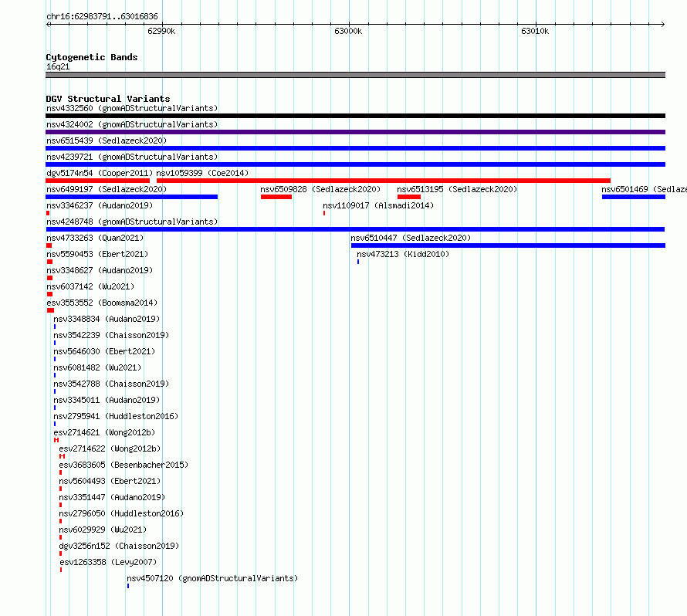Viewport: 687px width, 616px height.
Task: Click dgv5174n54 Cooper2011 variant label
Action: click(100, 173)
